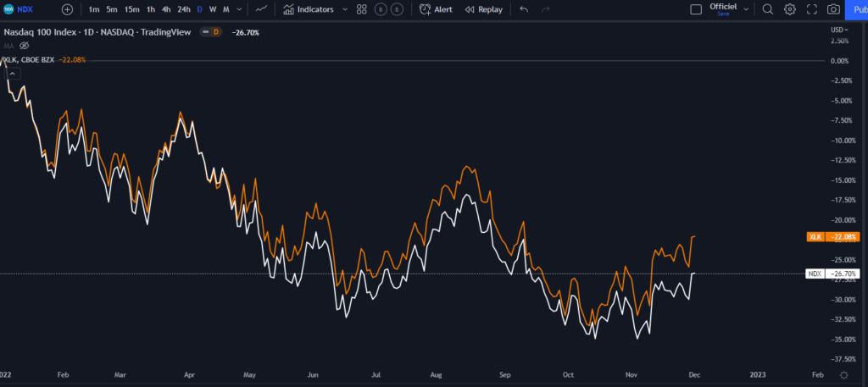868x387 pixels.
Task: Select the 1h timeframe
Action: 151,9
